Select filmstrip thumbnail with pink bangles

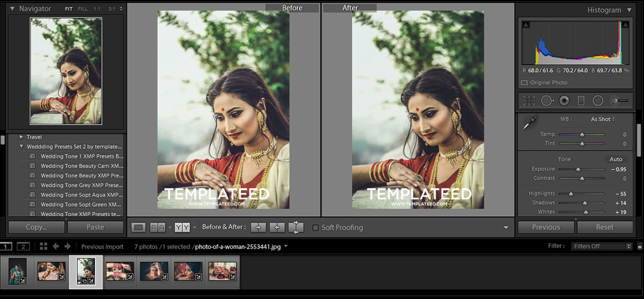pos(119,272)
